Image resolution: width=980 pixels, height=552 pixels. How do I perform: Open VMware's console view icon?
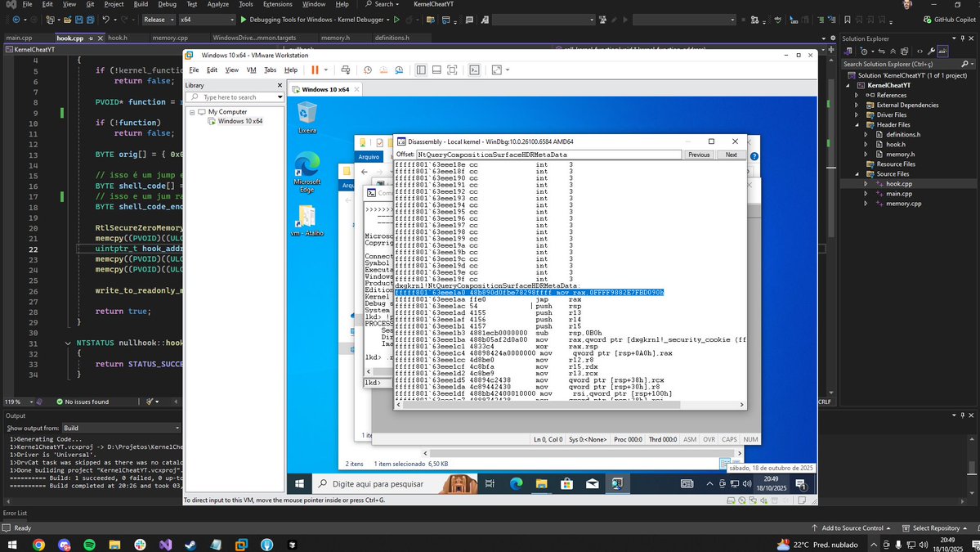click(x=474, y=70)
